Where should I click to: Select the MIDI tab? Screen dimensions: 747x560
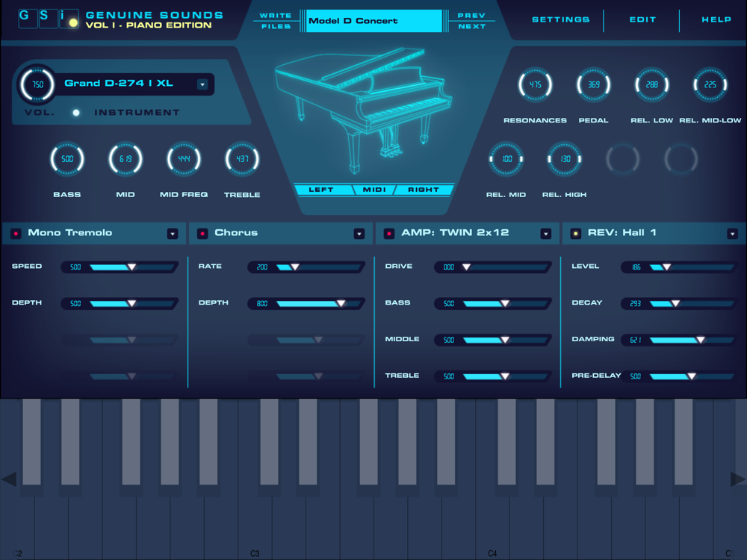(x=374, y=190)
